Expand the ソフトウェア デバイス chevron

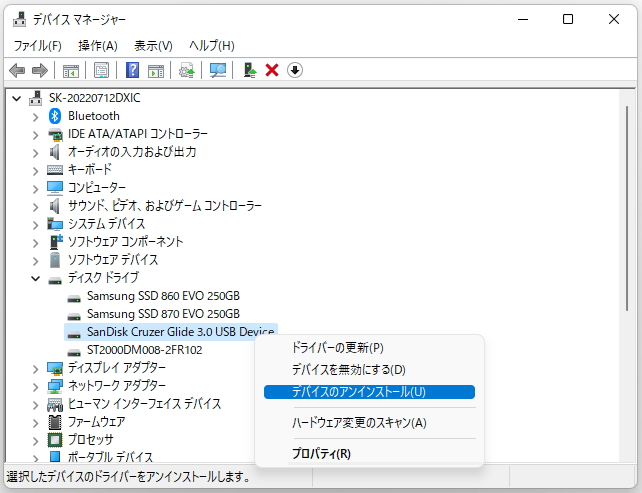point(36,260)
